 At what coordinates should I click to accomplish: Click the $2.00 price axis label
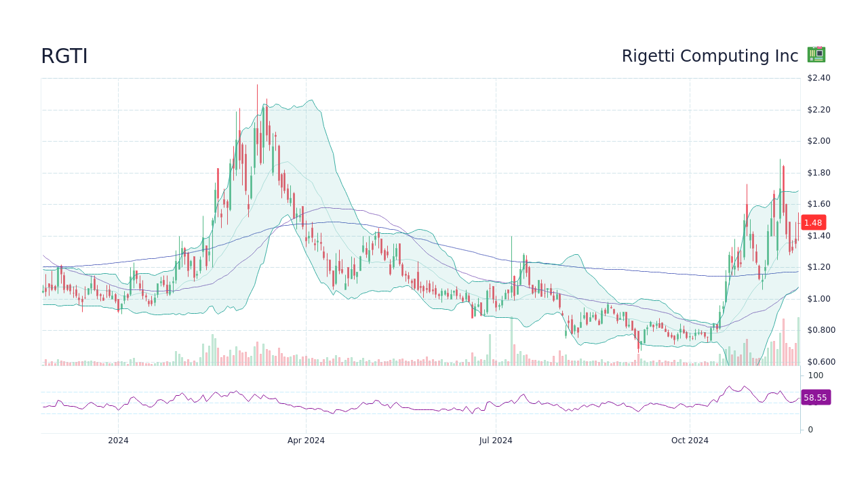pyautogui.click(x=818, y=141)
